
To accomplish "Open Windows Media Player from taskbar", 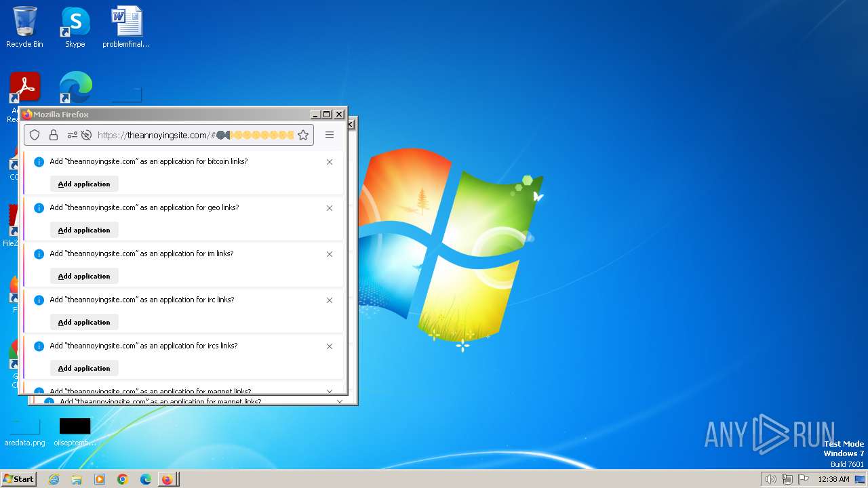I will (x=100, y=479).
